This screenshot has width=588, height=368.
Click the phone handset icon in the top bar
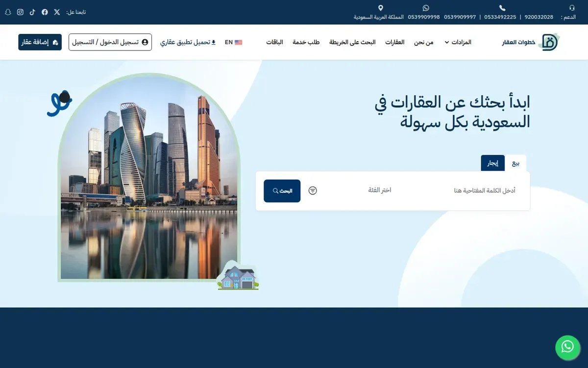click(x=502, y=8)
